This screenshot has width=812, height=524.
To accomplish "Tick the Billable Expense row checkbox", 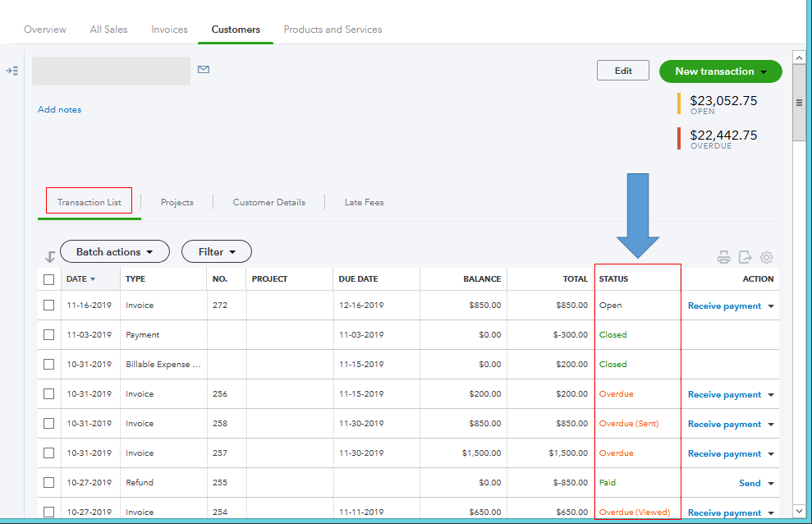I will click(x=49, y=364).
